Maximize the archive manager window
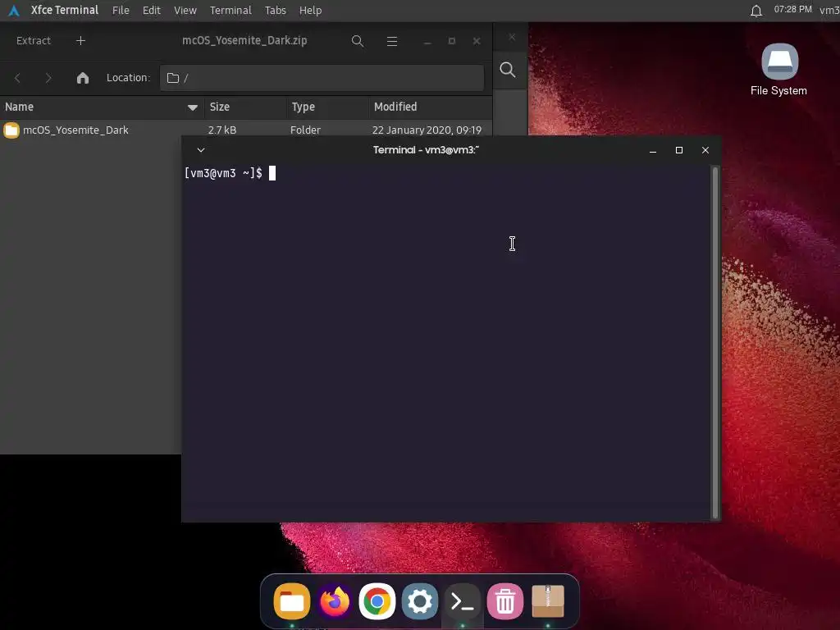840x630 pixels. coord(452,41)
